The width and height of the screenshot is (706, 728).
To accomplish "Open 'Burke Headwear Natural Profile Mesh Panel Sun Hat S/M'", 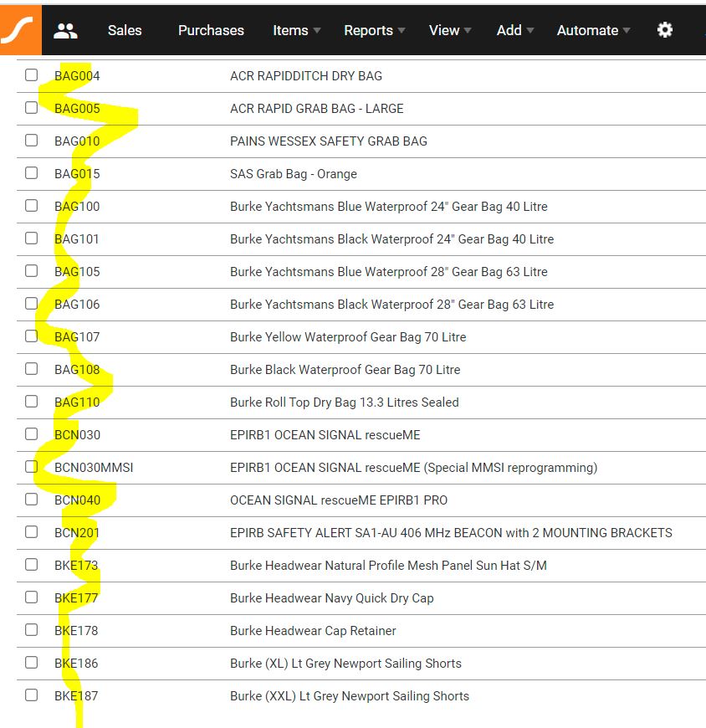I will pyautogui.click(x=388, y=566).
